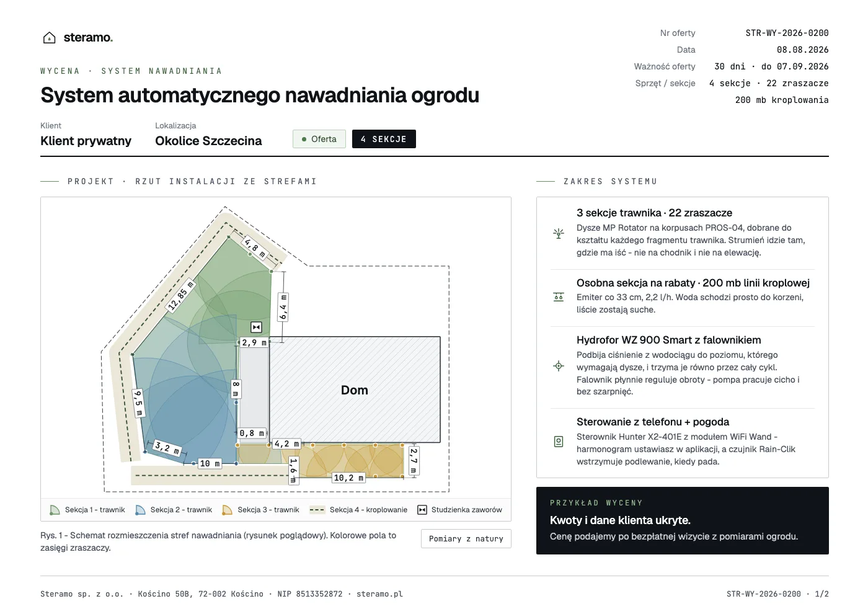
Task: Click the Sekcja 2 - trawnik legend icon
Action: [x=140, y=510]
